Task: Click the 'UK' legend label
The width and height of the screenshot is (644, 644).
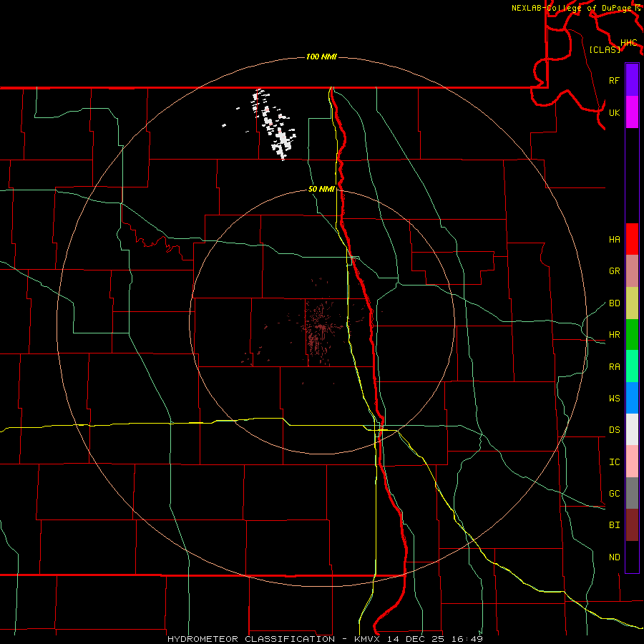Action: click(x=614, y=112)
